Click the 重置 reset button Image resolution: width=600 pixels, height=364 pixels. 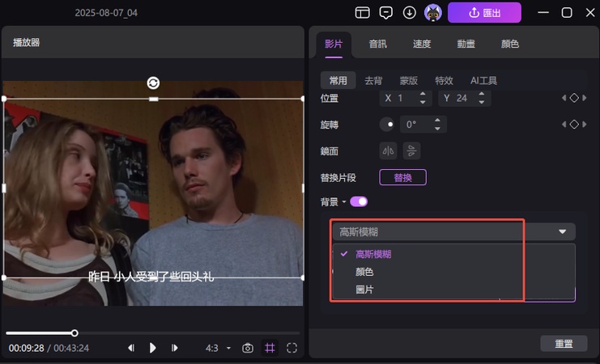pyautogui.click(x=564, y=343)
